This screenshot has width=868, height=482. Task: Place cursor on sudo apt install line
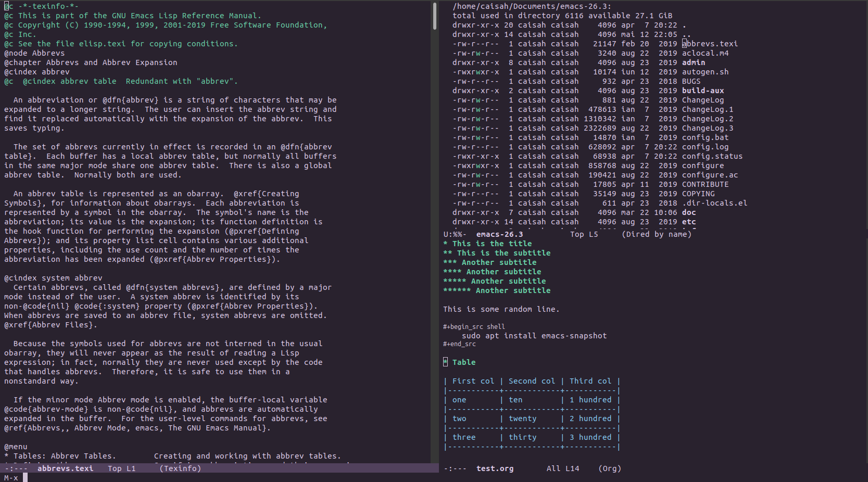tap(534, 336)
